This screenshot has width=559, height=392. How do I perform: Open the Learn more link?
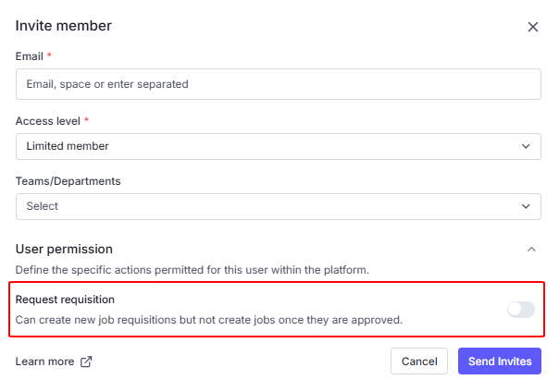[44, 361]
